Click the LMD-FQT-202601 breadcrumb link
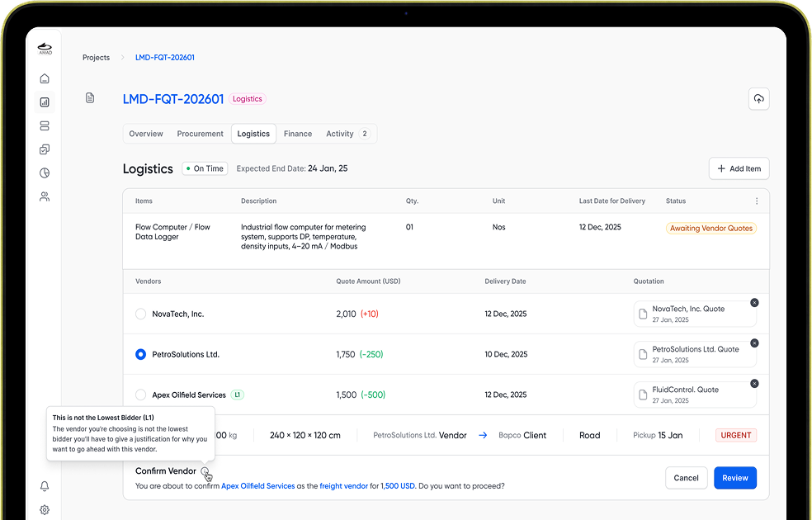The width and height of the screenshot is (812, 520). [x=165, y=58]
